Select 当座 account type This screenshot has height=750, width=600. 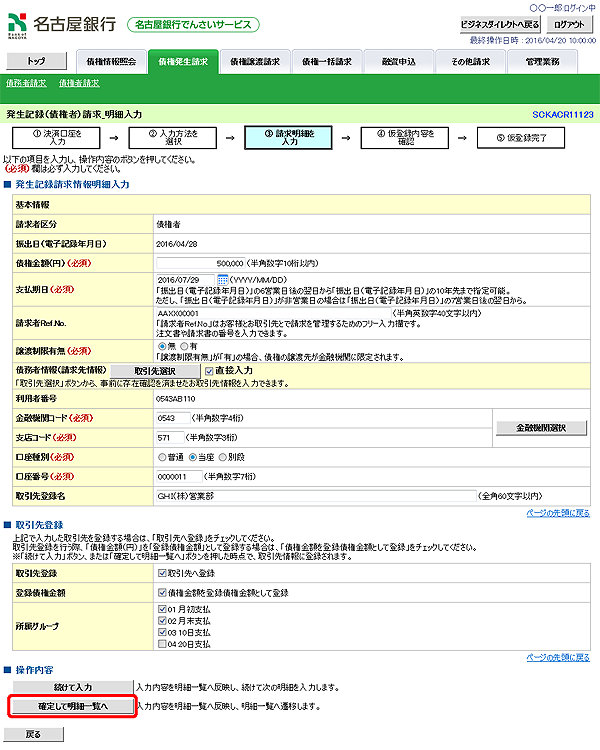click(x=192, y=457)
